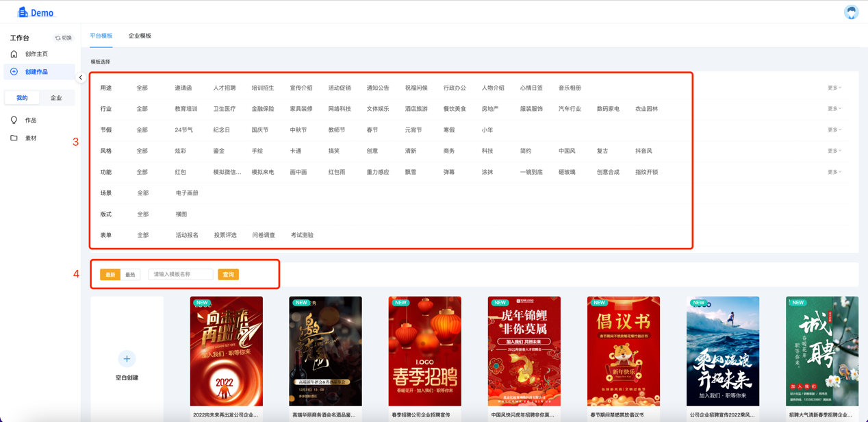Click the 创作主页 home icon
This screenshot has height=422, width=868.
14,54
